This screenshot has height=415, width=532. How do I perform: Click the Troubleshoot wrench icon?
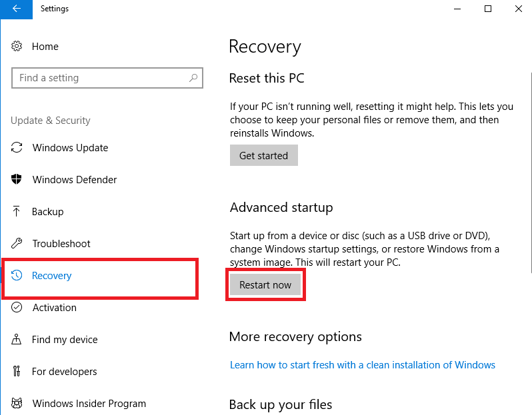[x=17, y=243]
